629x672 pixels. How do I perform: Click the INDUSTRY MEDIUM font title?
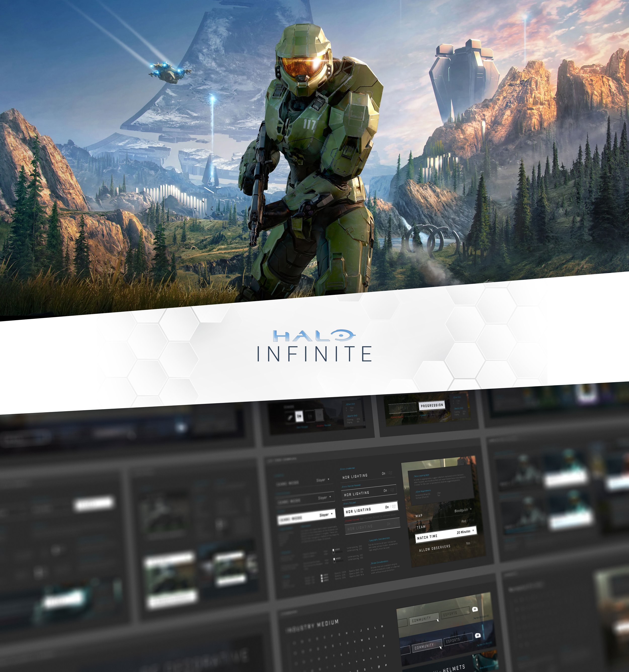[312, 625]
